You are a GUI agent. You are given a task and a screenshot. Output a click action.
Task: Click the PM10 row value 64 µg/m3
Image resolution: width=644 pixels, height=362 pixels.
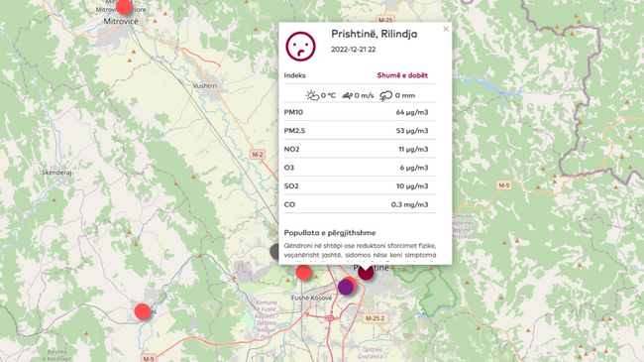pyautogui.click(x=412, y=112)
